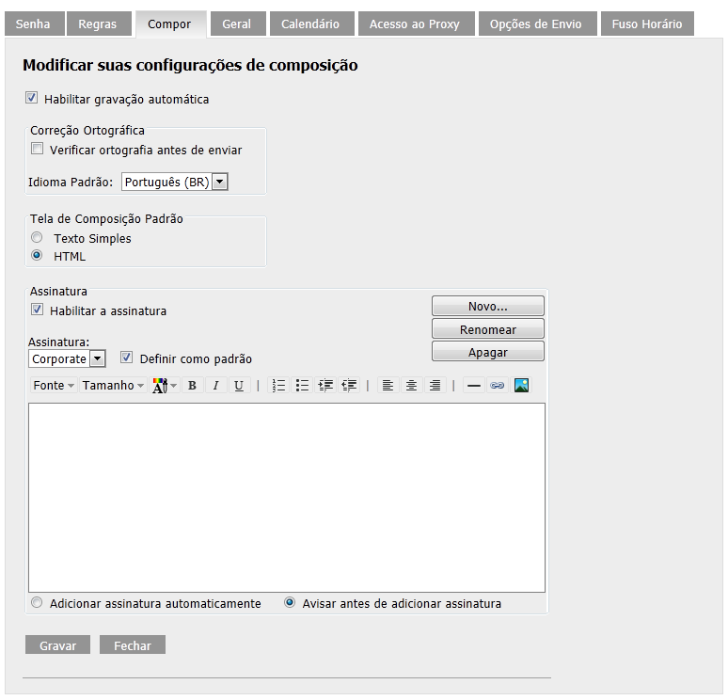Select the Compor tab
This screenshot has height=700, width=728.
pyautogui.click(x=171, y=24)
